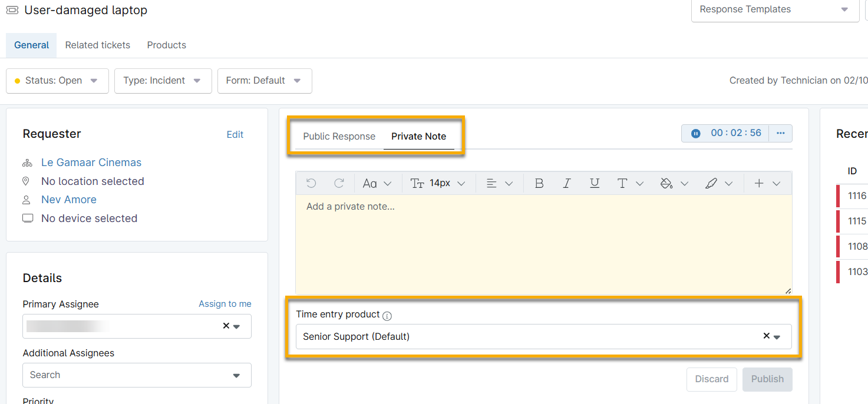This screenshot has height=404, width=868.
Task: Click the Undo icon in the note editor
Action: (x=311, y=183)
